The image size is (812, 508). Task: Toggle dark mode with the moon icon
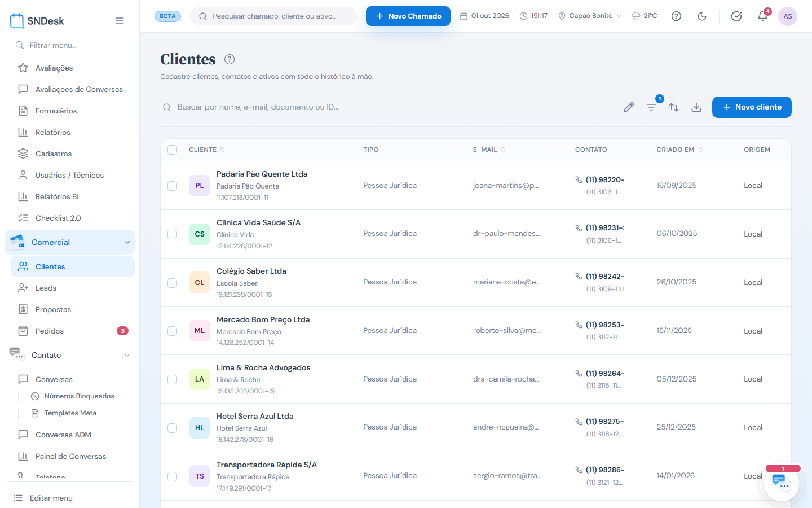[x=702, y=16]
